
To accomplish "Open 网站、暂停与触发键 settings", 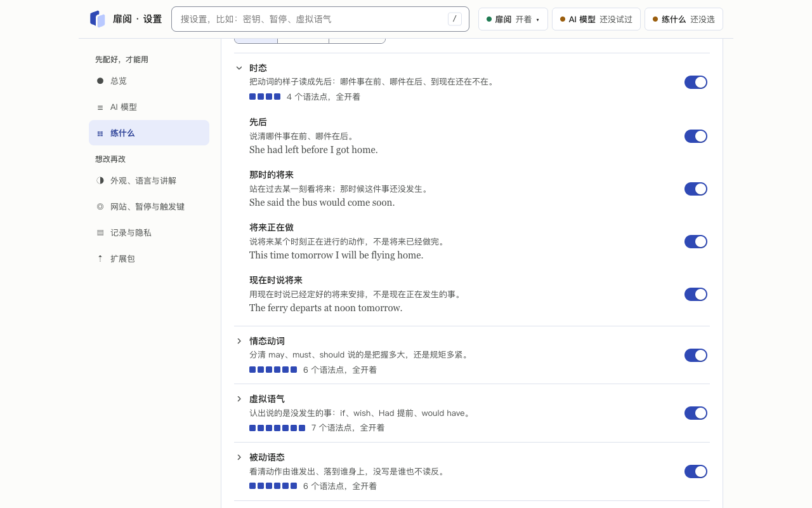I will (x=149, y=206).
